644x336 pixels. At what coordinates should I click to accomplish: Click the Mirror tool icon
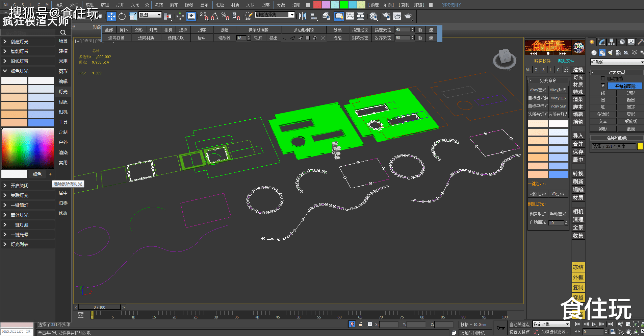tap(303, 16)
